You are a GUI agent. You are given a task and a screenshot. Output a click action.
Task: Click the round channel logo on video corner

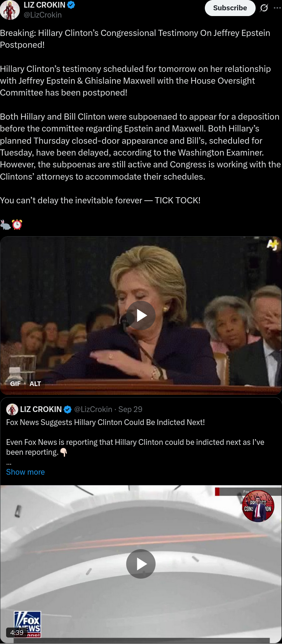(x=258, y=506)
